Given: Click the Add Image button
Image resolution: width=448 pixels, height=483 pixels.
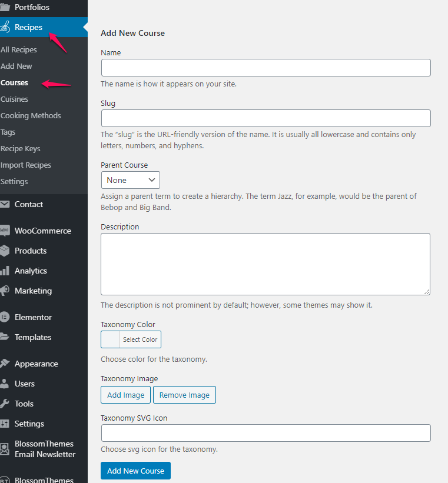Looking at the screenshot, I should 125,395.
